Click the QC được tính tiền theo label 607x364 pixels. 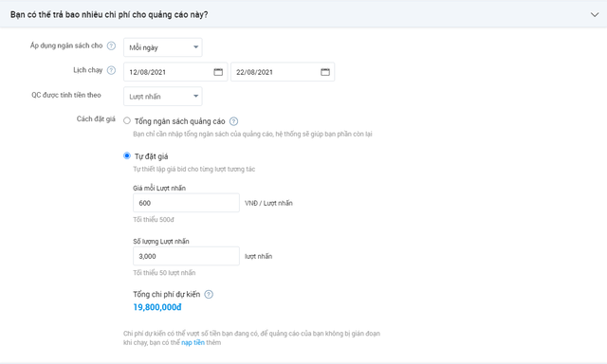click(66, 95)
